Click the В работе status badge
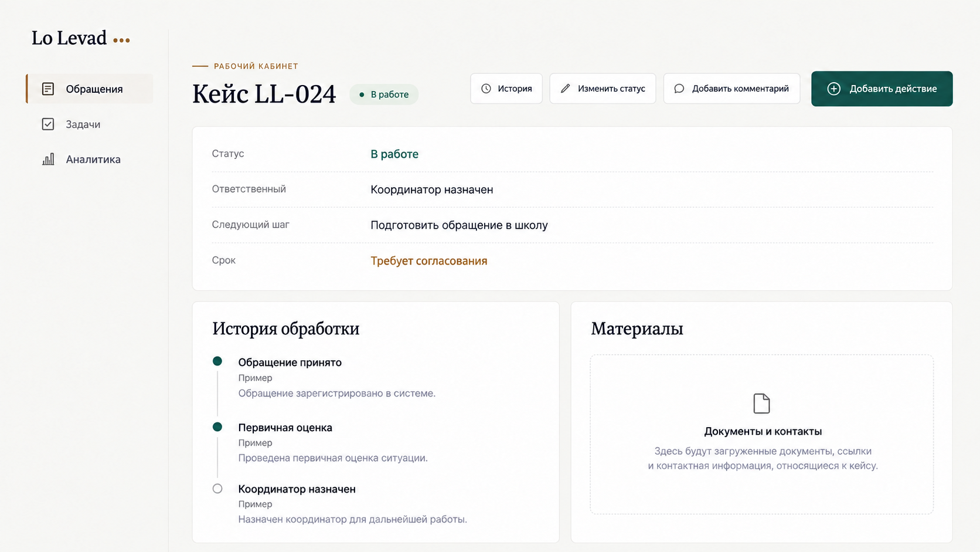Viewport: 980px width, 552px height. [x=384, y=94]
